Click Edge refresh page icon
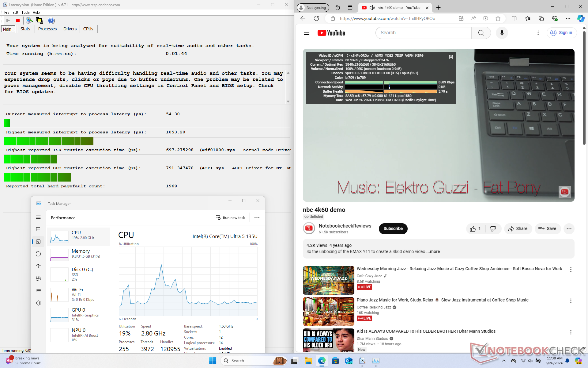Screen dimensions: 588x368 point(316,18)
